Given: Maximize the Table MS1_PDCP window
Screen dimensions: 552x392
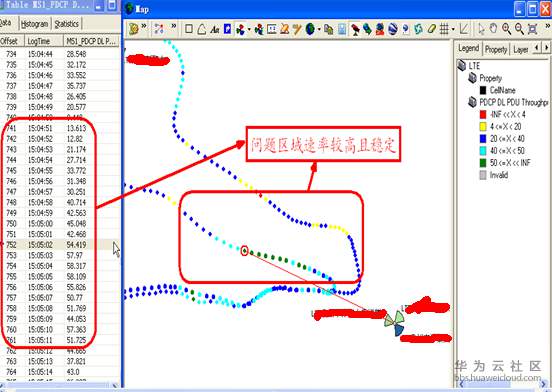Looking at the screenshot, I should pos(112,5).
